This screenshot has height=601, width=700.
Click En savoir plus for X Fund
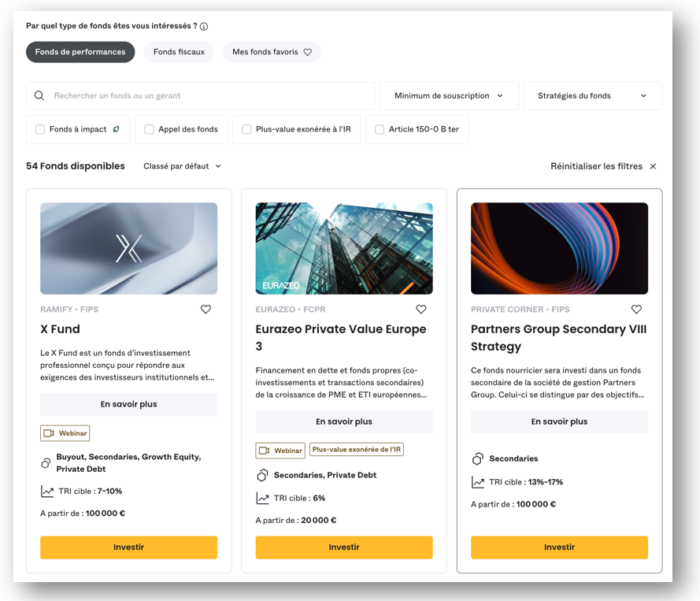(x=128, y=404)
